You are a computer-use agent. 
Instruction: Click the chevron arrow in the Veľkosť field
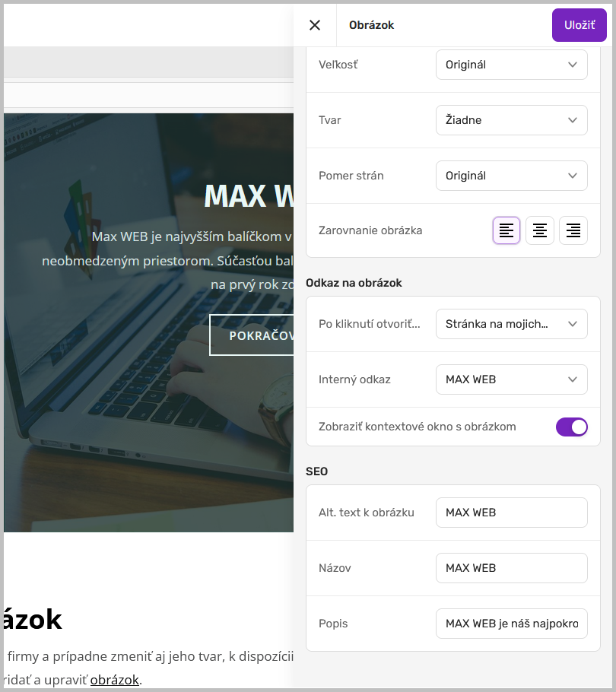573,65
